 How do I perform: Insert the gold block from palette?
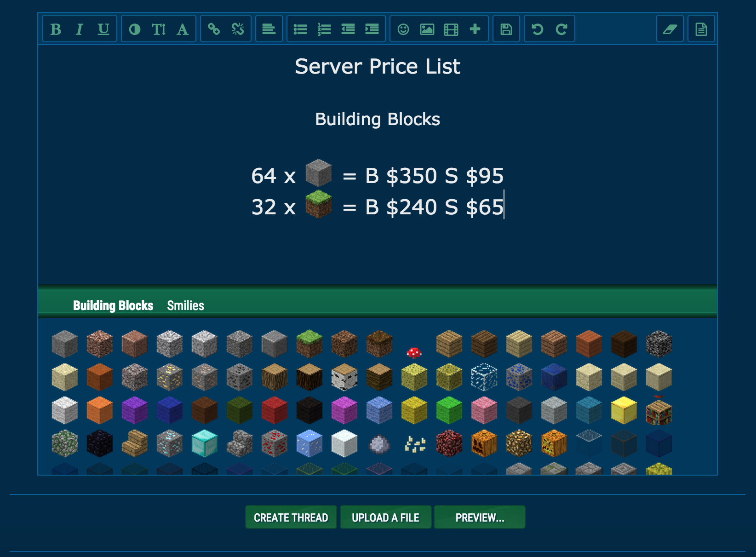click(624, 411)
